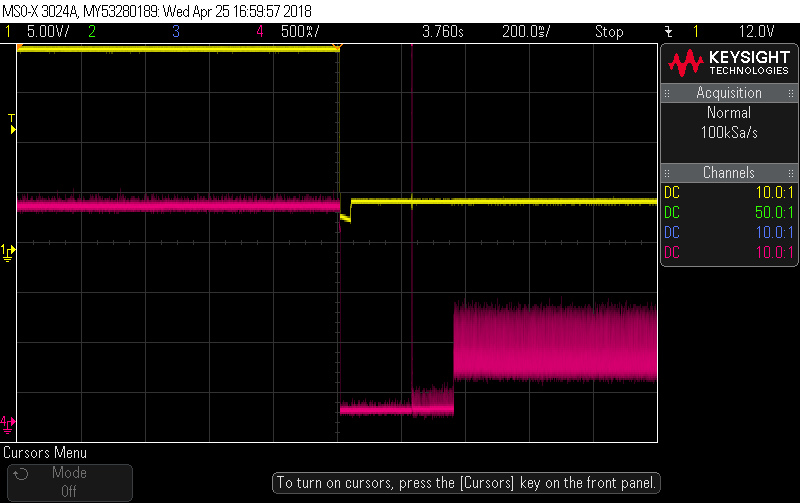Click channel 4 500mA/ scale value

300,32
